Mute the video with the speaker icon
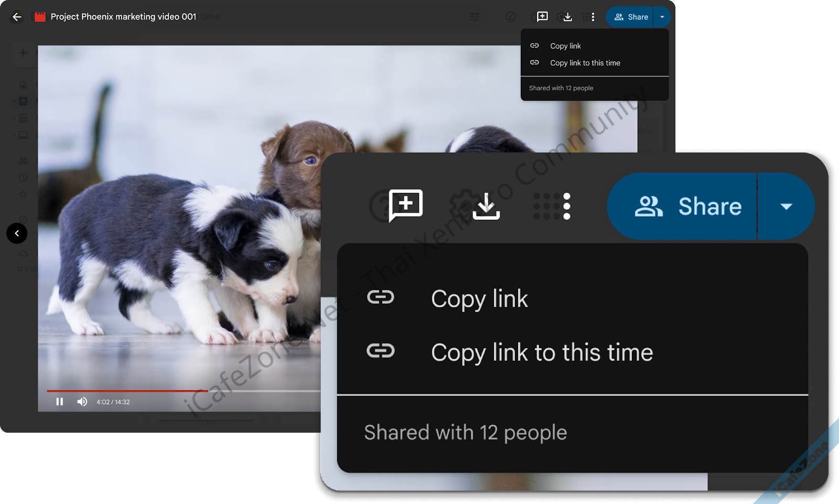 82,402
